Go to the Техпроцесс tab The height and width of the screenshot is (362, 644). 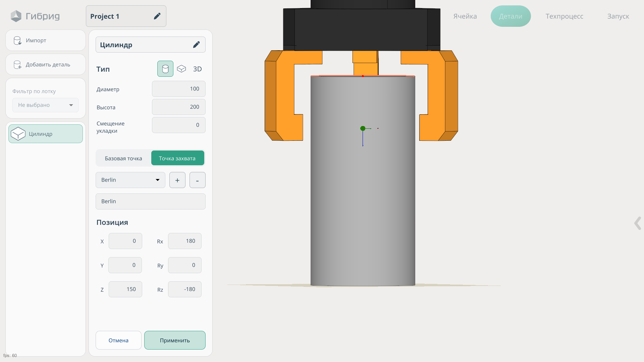tap(564, 16)
